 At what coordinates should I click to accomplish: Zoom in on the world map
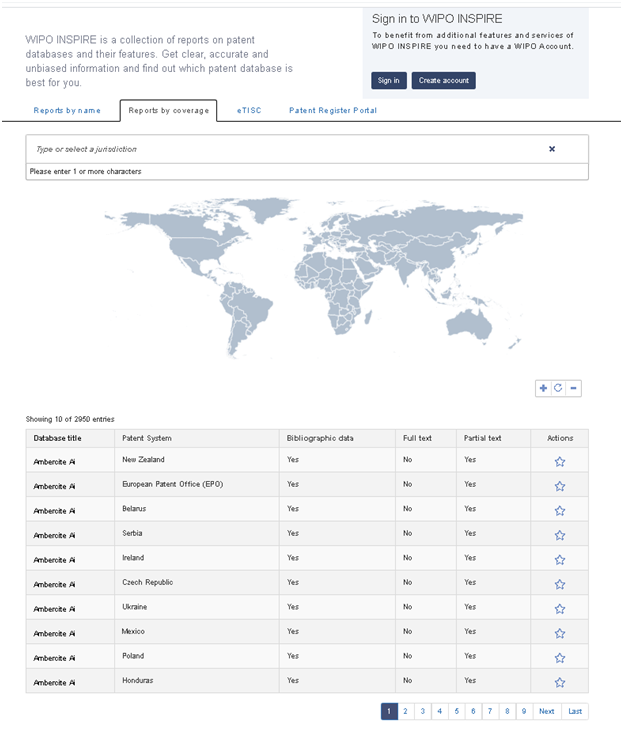(543, 388)
